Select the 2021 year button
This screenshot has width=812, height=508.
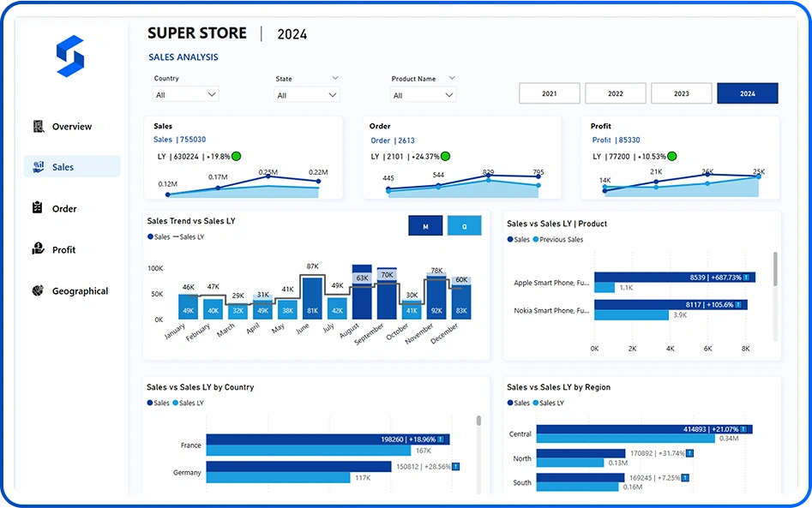tap(550, 93)
